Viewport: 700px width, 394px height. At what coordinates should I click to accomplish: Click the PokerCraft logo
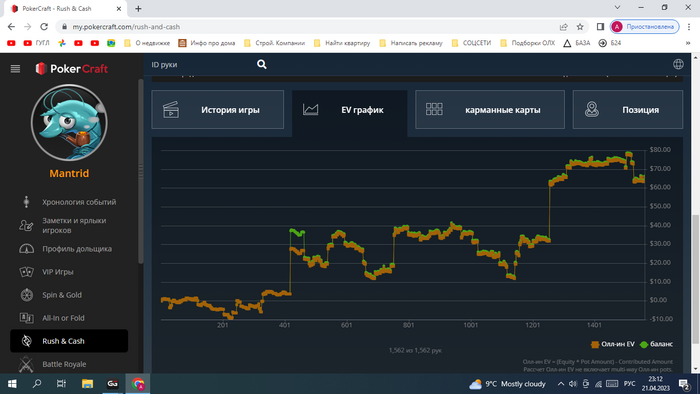[71, 69]
